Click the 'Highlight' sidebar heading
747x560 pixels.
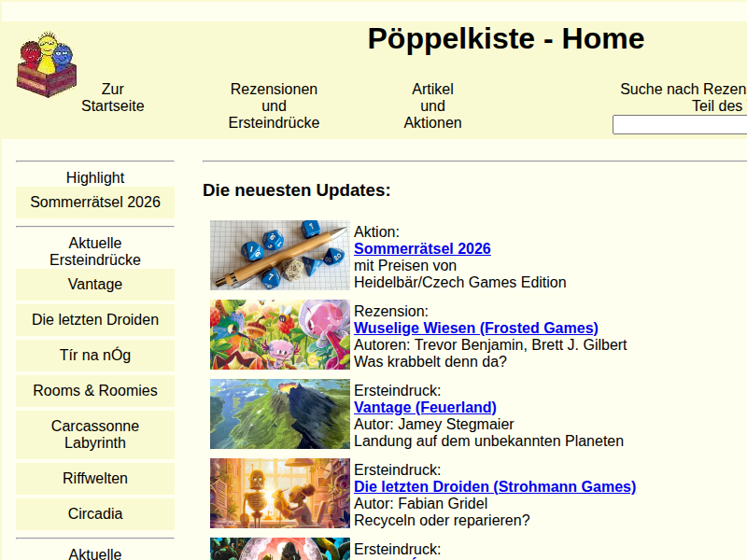95,177
